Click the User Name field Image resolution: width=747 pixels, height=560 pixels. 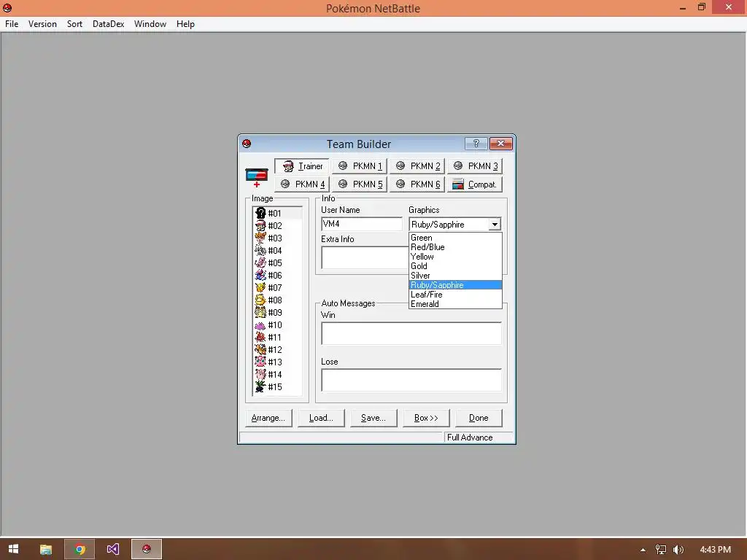point(362,224)
